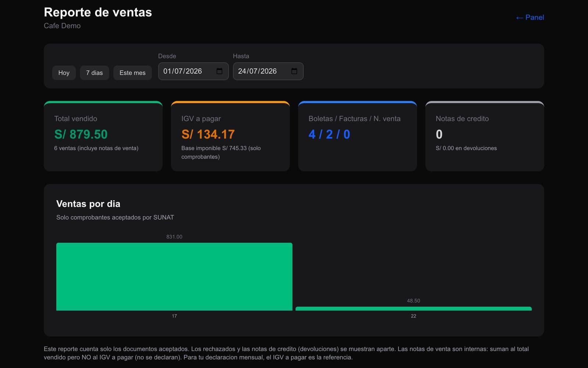Click the Boletas / Facturas / N. venta label

355,118
